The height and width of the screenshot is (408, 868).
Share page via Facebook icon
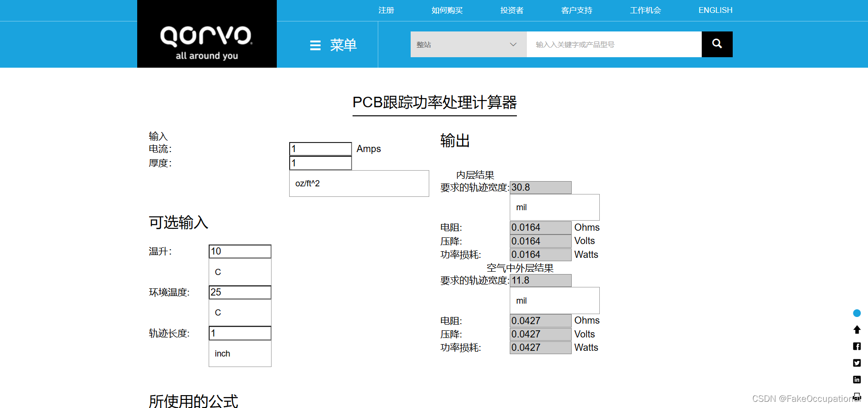pyautogui.click(x=857, y=346)
